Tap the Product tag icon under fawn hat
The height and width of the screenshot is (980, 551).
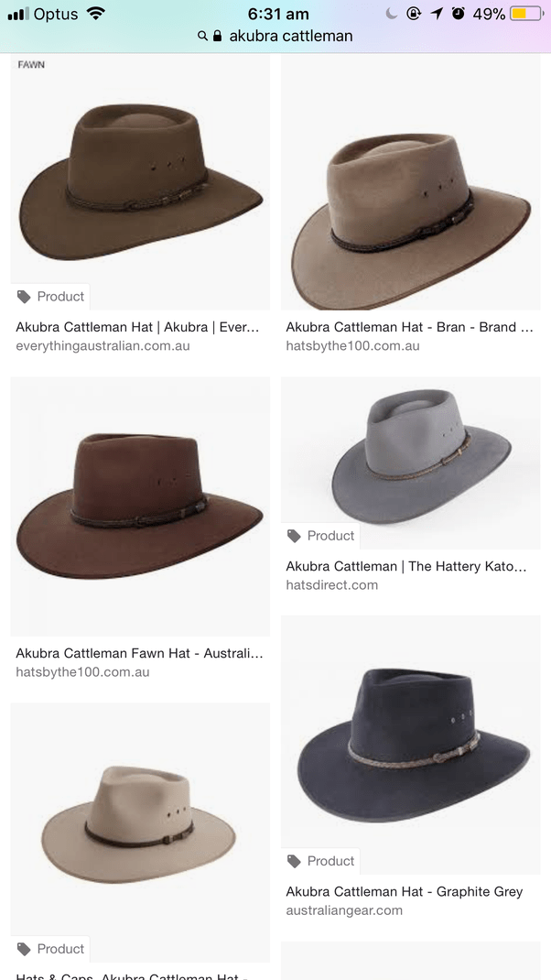click(x=24, y=297)
